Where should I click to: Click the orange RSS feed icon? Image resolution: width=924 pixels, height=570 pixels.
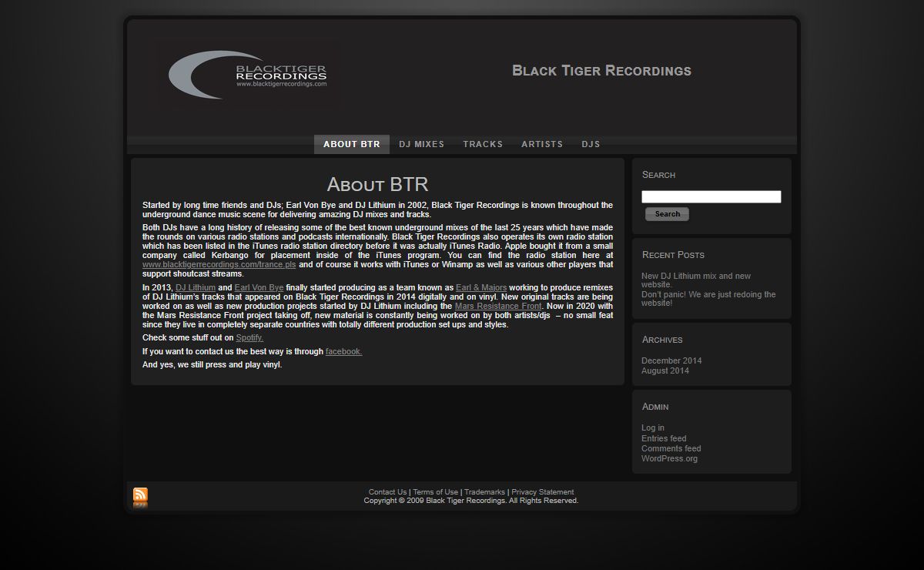tap(140, 497)
